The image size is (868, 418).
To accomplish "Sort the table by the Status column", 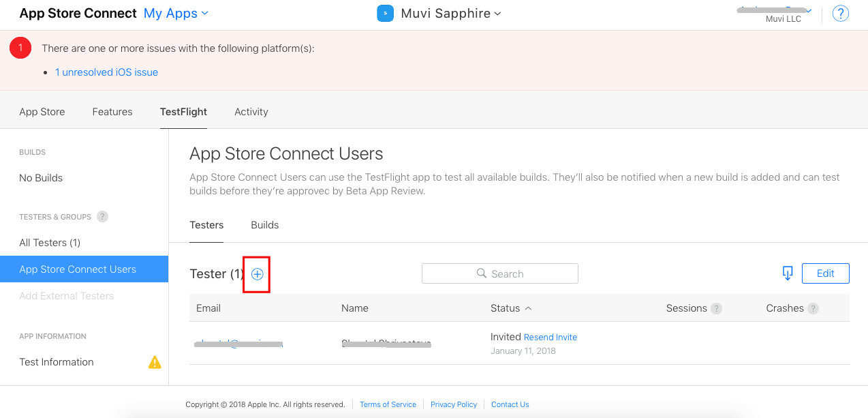I will [510, 308].
